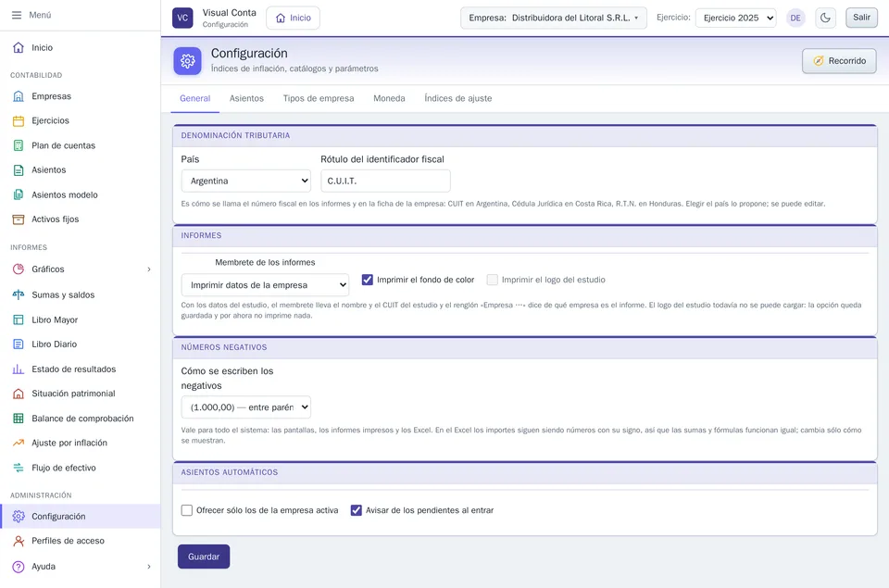Open the Ejercicio 2025 dropdown
The height and width of the screenshot is (588, 889).
(x=735, y=18)
